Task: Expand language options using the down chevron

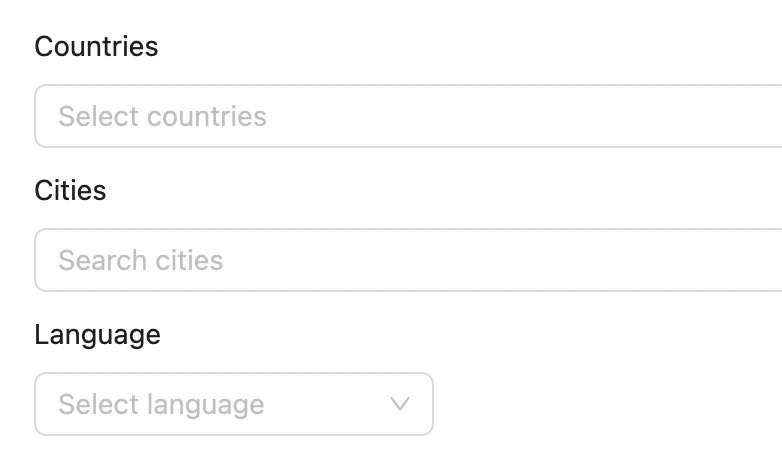Action: click(400, 404)
